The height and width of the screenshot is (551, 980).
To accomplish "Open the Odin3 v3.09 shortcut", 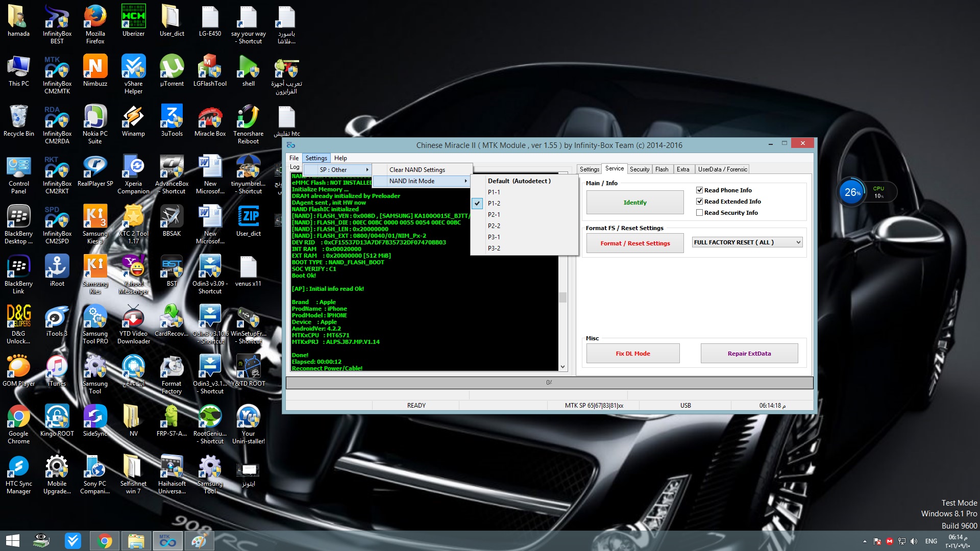I will (x=210, y=274).
